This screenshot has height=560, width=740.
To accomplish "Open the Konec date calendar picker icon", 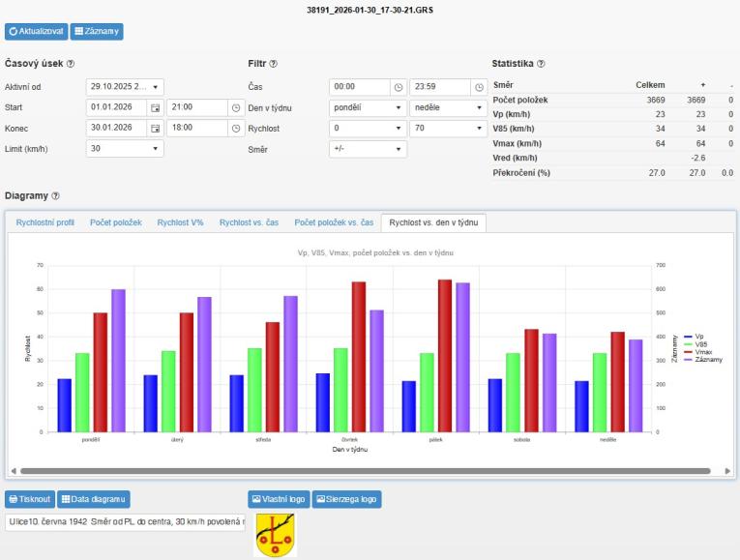I will [x=155, y=128].
